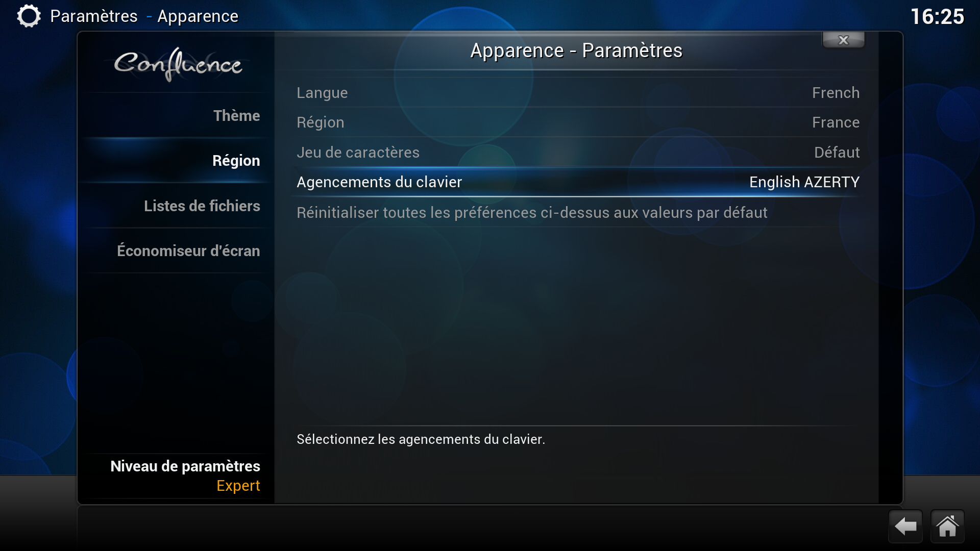Viewport: 980px width, 551px height.
Task: Click Apparence breadcrumb in header
Action: pos(198,16)
